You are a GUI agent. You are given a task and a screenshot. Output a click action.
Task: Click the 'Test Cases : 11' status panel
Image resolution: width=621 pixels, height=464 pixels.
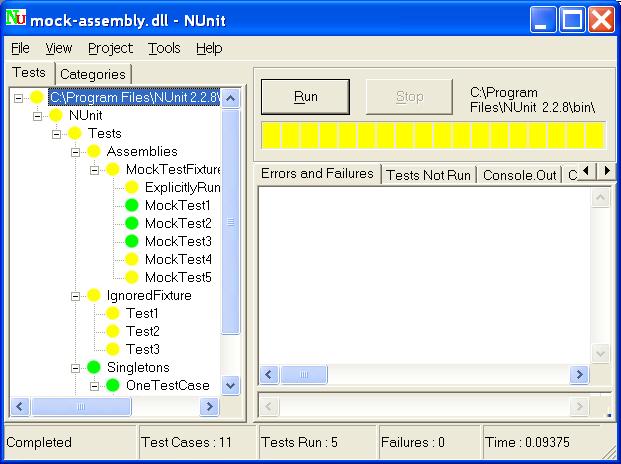coord(198,442)
